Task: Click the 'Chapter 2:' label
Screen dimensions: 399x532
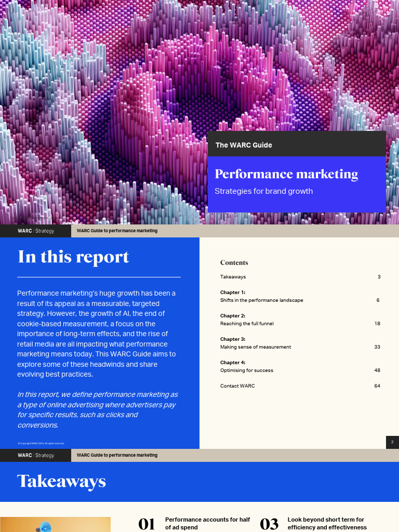Action: (233, 316)
